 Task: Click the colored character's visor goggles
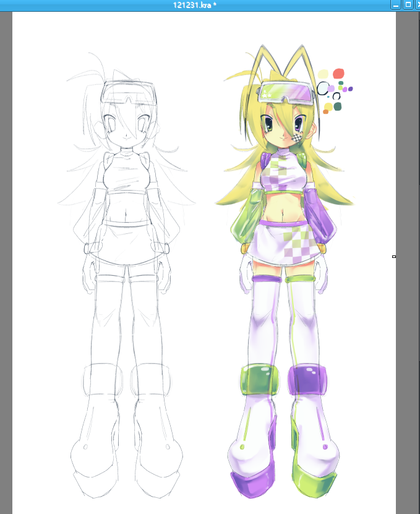coord(285,93)
